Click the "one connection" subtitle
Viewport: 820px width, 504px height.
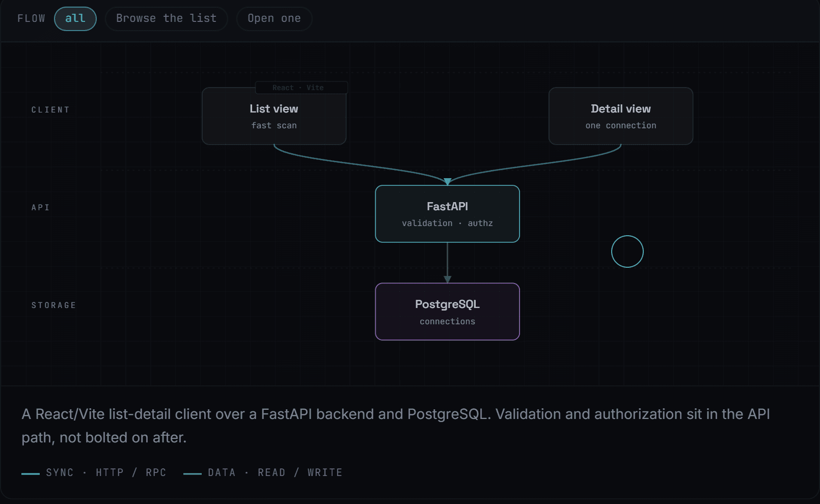point(621,126)
